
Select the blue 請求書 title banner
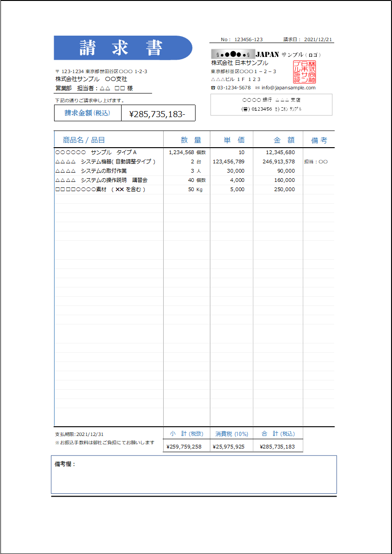(x=123, y=48)
